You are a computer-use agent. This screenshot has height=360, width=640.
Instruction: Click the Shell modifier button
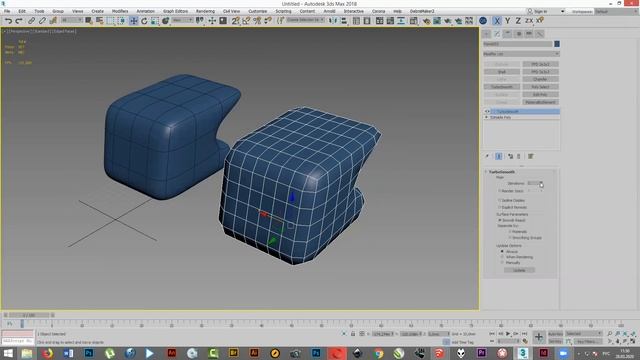[502, 72]
